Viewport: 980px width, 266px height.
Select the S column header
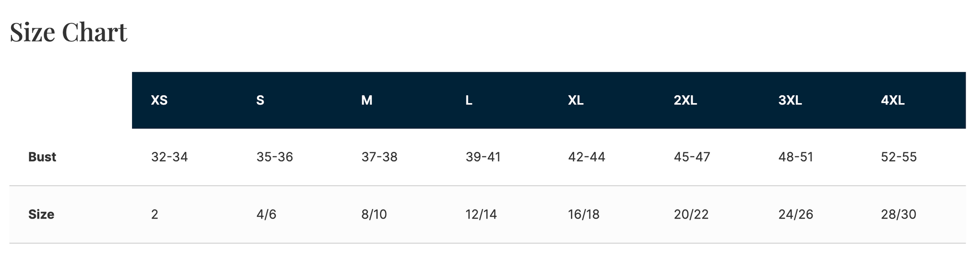260,100
